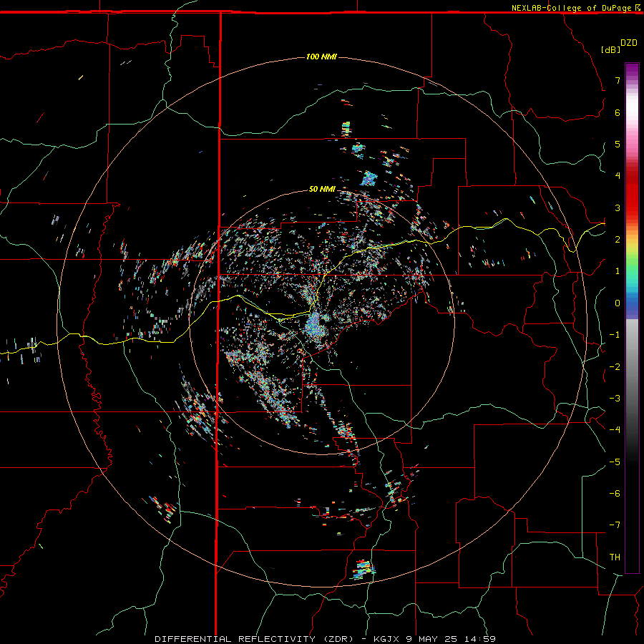The image size is (644, 644).
Task: Click the 100 NMI range ring label
Action: [x=321, y=57]
